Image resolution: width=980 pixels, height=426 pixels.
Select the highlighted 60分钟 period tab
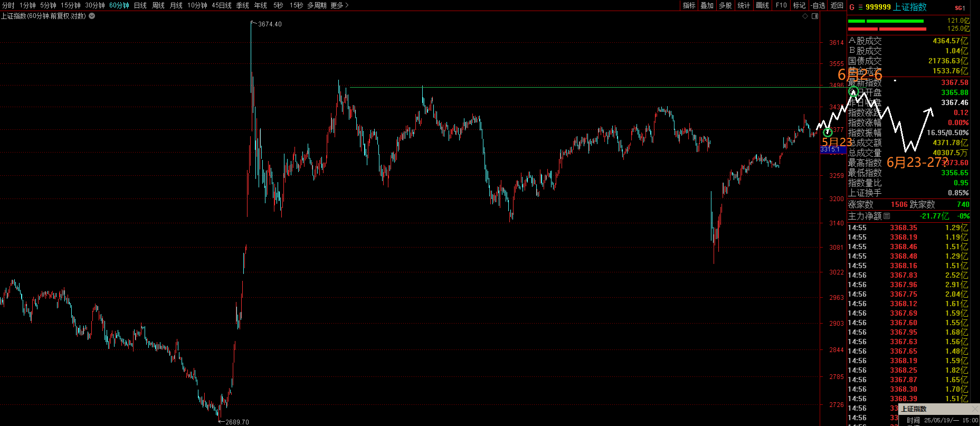click(x=119, y=5)
